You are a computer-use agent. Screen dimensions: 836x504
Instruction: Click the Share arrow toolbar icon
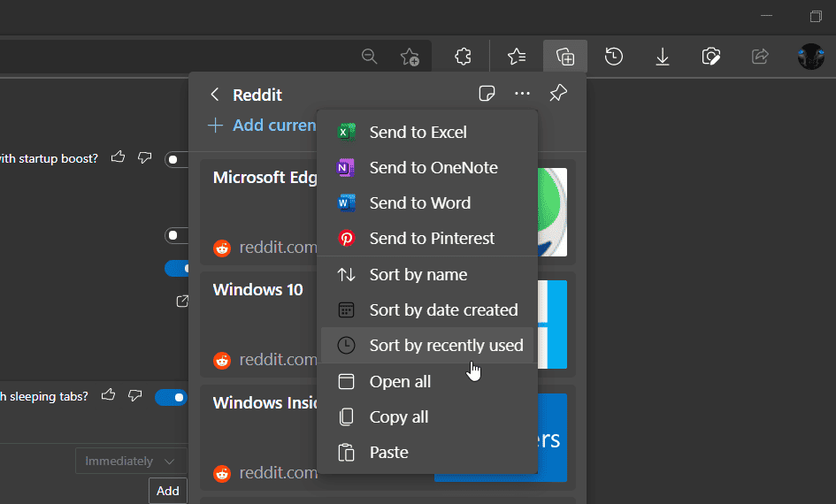point(760,56)
